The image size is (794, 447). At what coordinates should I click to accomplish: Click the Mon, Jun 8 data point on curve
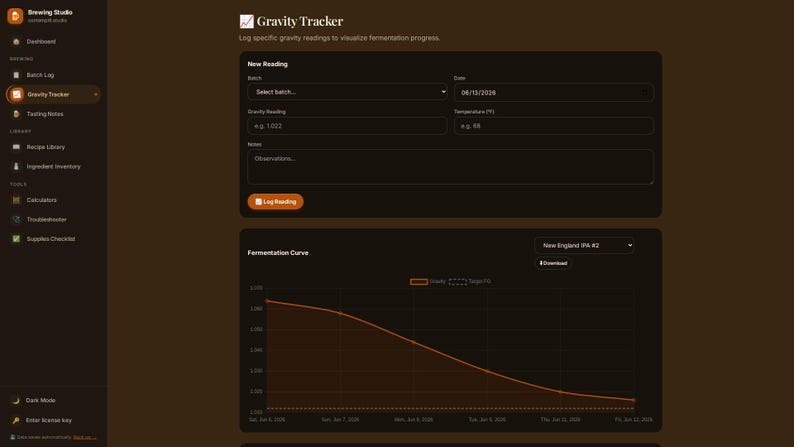coord(414,342)
